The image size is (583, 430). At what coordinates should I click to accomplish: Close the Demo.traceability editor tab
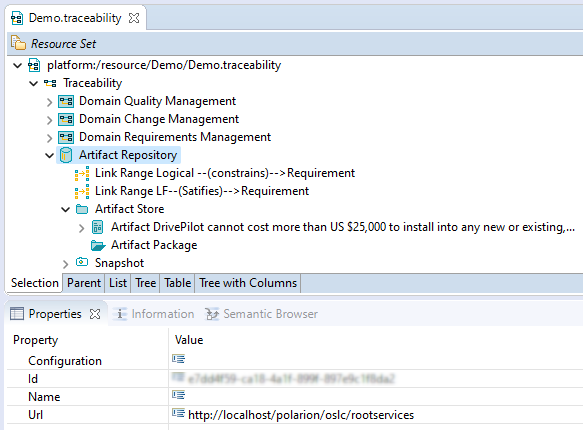pos(134,18)
